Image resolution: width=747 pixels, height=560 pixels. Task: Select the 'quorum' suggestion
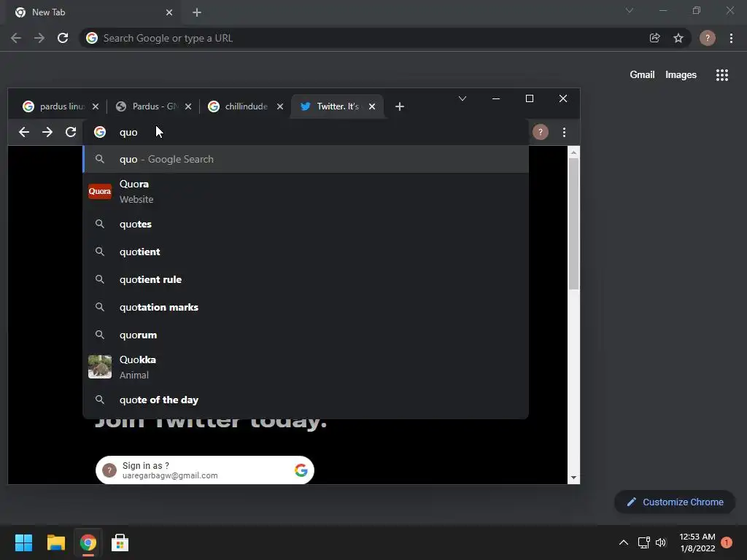[x=306, y=335]
